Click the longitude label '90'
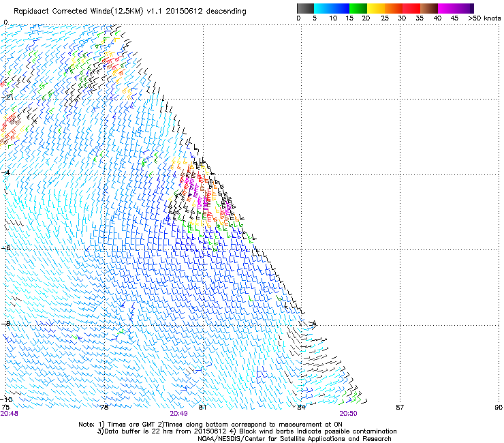 click(x=499, y=408)
